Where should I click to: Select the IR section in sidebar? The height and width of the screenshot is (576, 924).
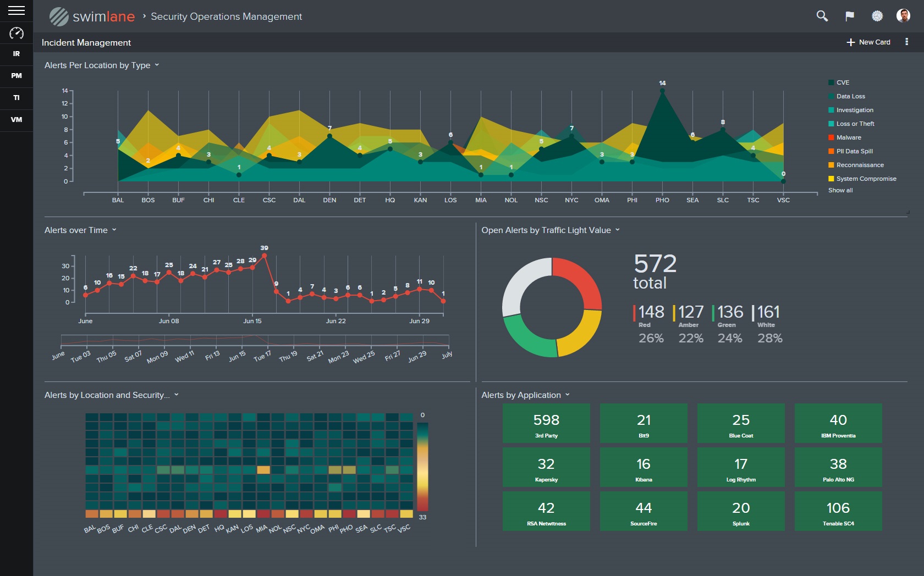(x=16, y=54)
